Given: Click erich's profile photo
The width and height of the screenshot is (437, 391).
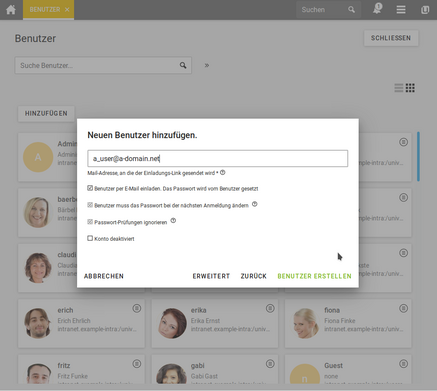Looking at the screenshot, I should [x=38, y=323].
